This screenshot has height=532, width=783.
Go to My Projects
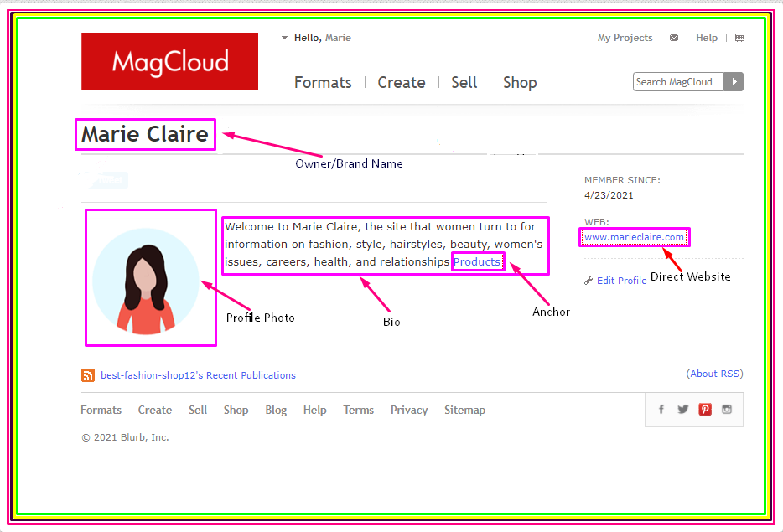[625, 38]
